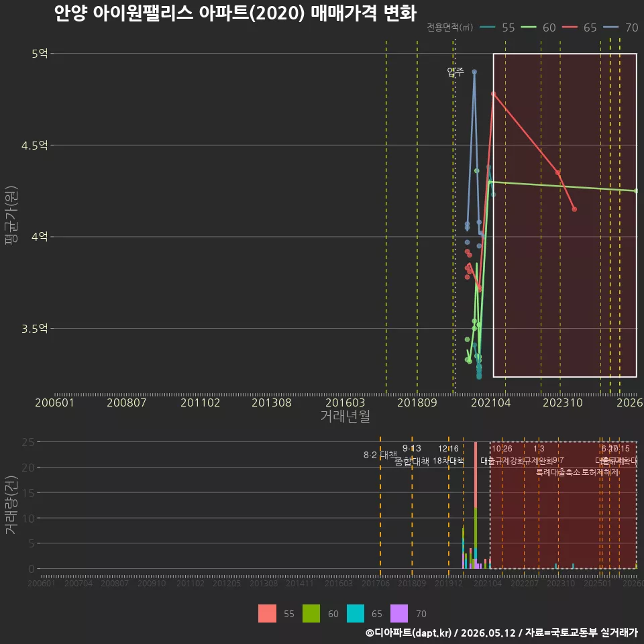Click the 평균가(원) axis title
The height and width of the screenshot is (644, 644).
click(x=11, y=215)
